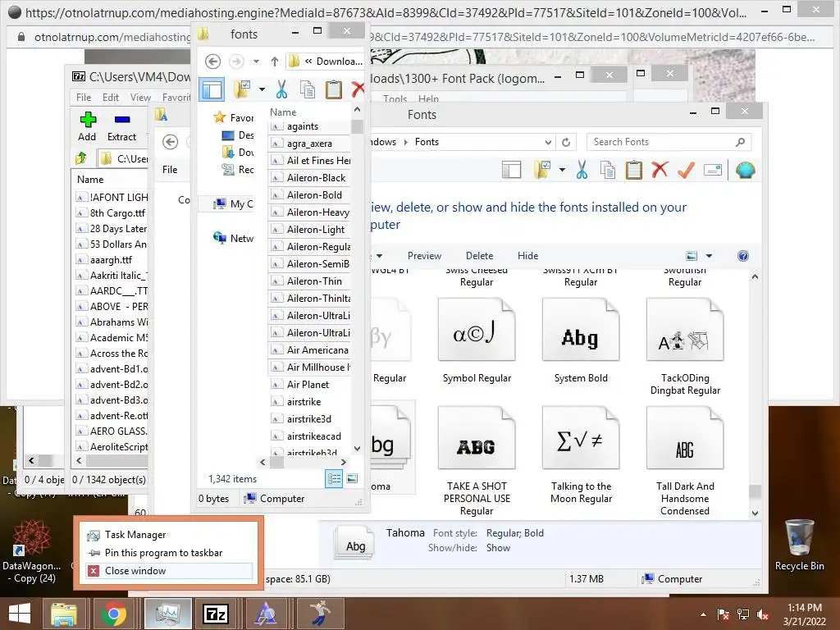
Task: Toggle preview pane in the fonts folder window toolbar
Action: [x=212, y=89]
